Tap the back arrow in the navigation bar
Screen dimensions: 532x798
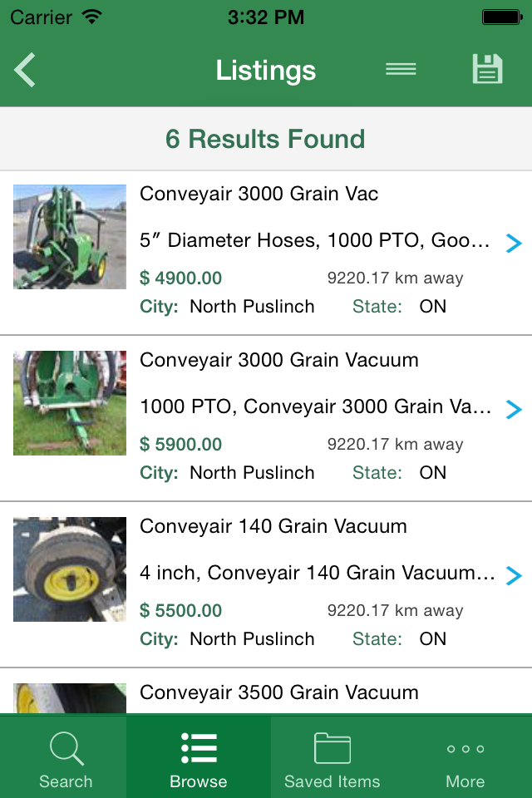coord(24,70)
